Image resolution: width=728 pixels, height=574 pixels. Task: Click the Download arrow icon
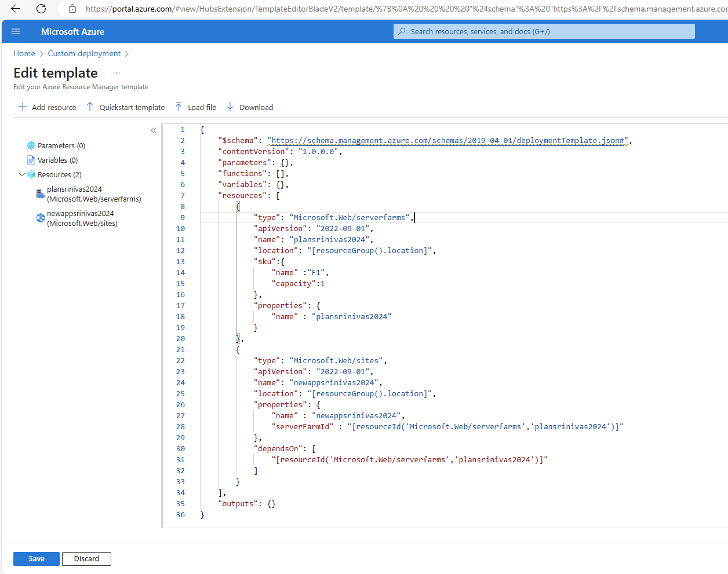[x=230, y=107]
